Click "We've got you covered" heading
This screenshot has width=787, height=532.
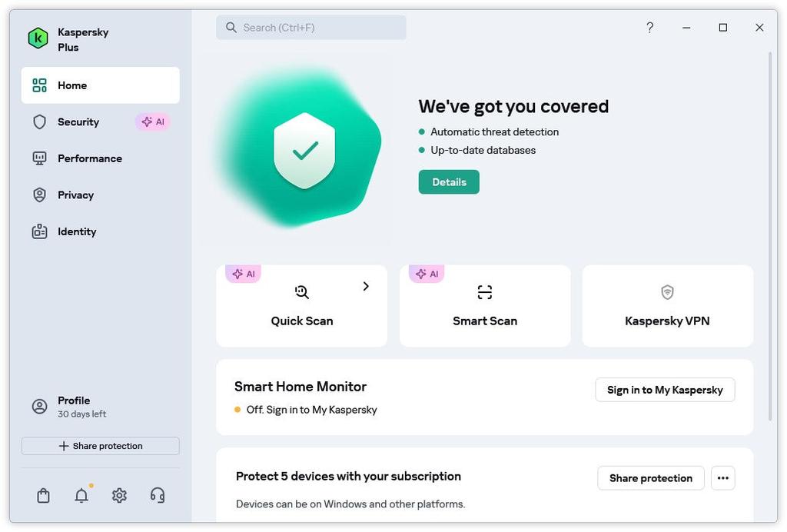[x=513, y=106]
